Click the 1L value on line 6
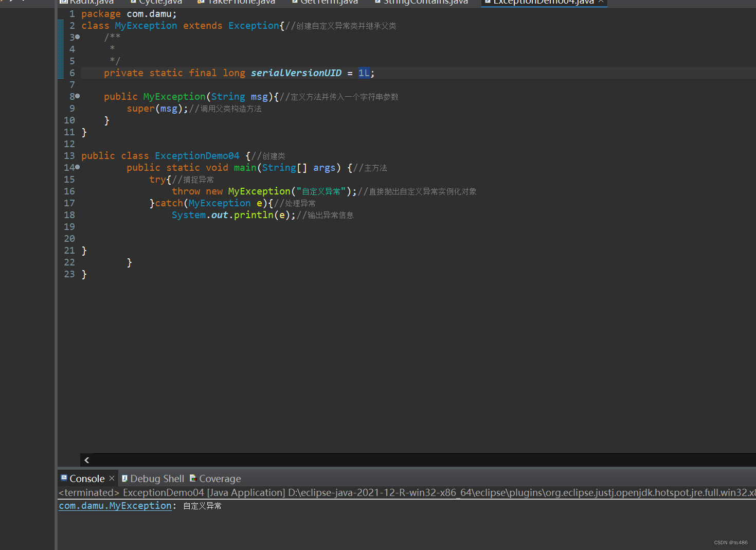This screenshot has height=550, width=756. [364, 73]
